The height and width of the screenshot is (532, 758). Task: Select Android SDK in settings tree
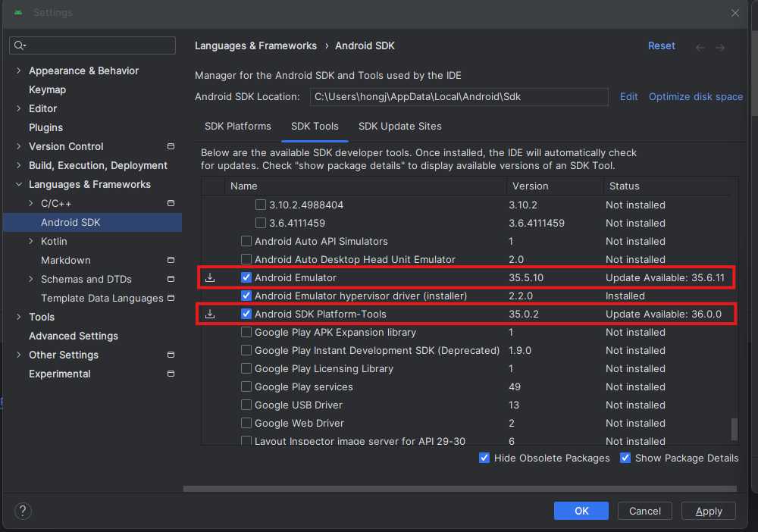pos(92,222)
